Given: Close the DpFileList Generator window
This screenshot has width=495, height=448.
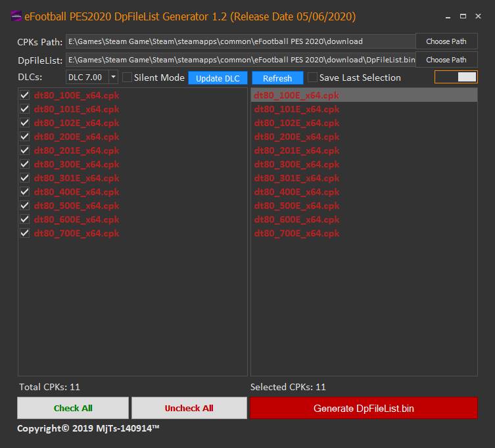Looking at the screenshot, I should tap(478, 16).
